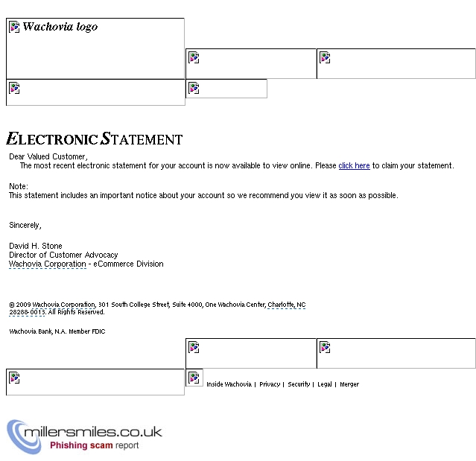Click '© 2009 Wachovia Corporation' copyright text
The height and width of the screenshot is (461, 476).
[52, 305]
